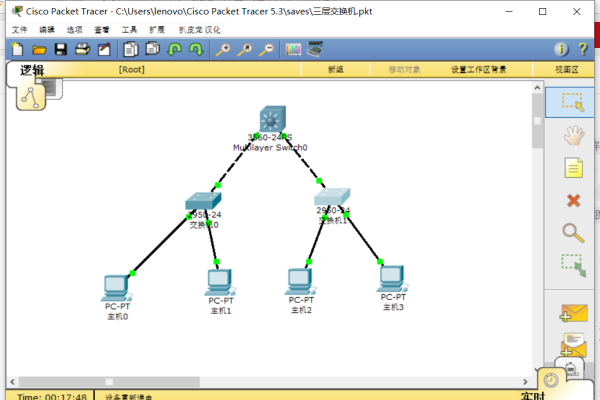The width and height of the screenshot is (600, 400).
Task: Select the PC-PT 主机0 computer
Action: point(116,288)
